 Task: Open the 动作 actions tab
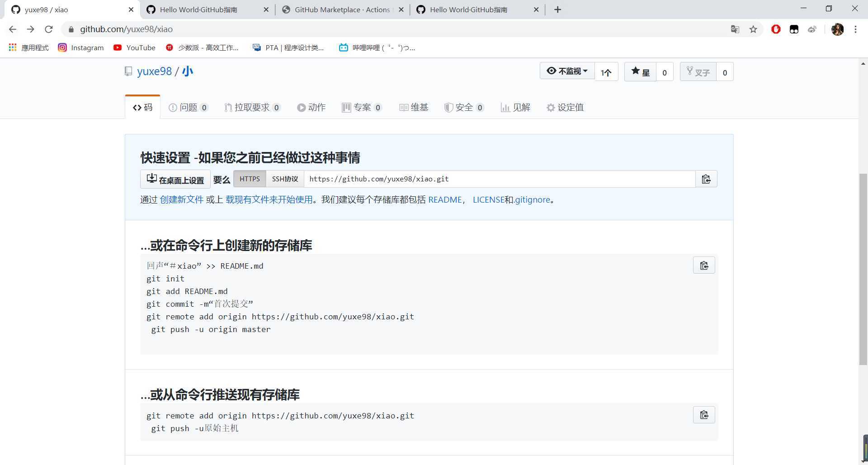pos(311,107)
